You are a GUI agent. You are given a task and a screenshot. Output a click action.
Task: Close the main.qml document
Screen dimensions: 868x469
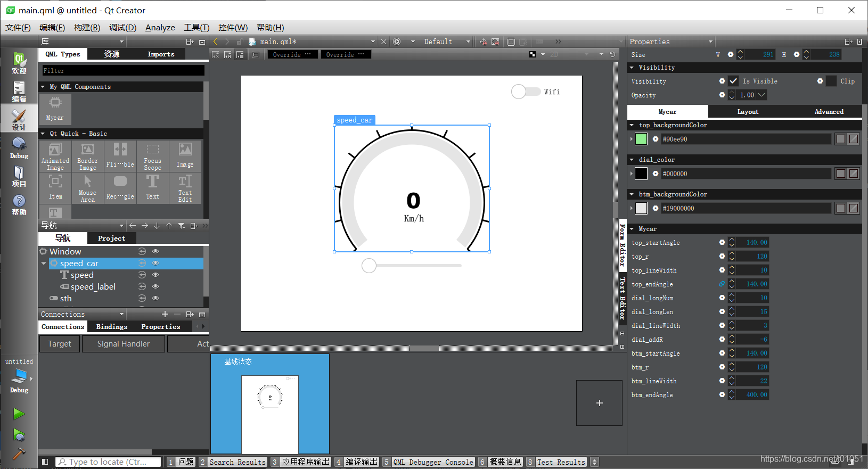[x=383, y=42]
